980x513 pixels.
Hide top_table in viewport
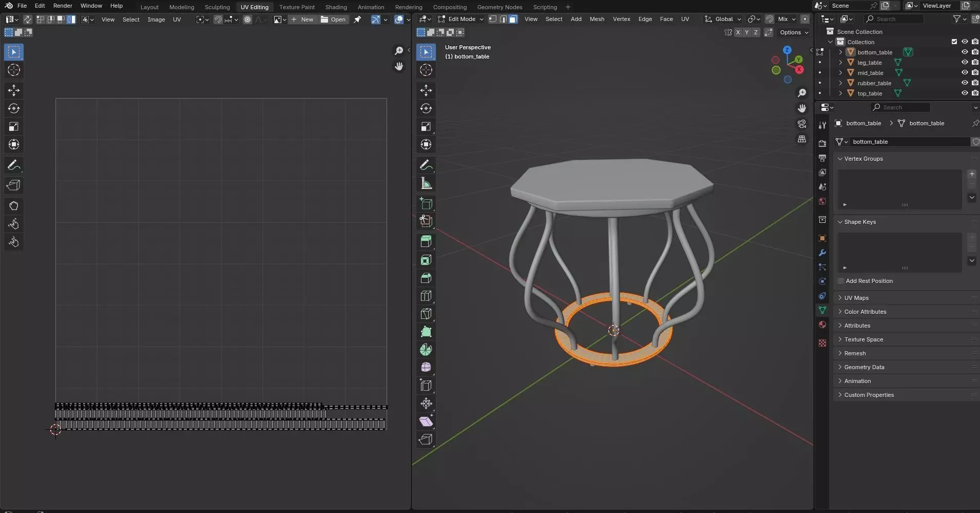pyautogui.click(x=965, y=93)
